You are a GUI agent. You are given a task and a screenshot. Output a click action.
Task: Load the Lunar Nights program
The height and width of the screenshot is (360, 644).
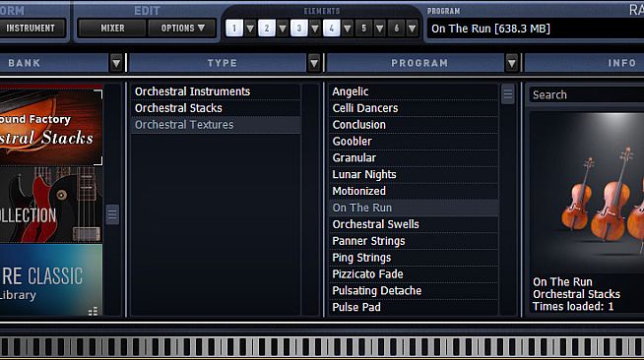pyautogui.click(x=414, y=175)
